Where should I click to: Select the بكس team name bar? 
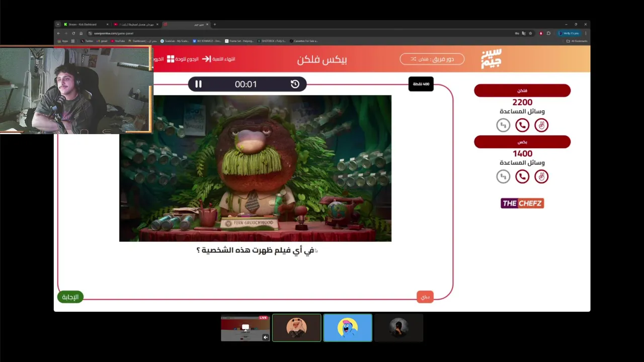(522, 142)
